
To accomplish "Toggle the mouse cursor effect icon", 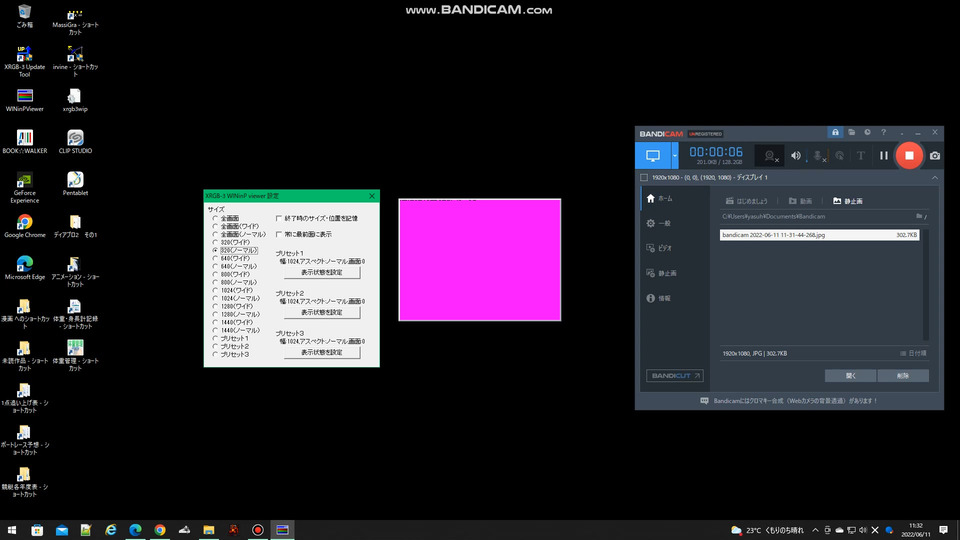I will tap(839, 156).
